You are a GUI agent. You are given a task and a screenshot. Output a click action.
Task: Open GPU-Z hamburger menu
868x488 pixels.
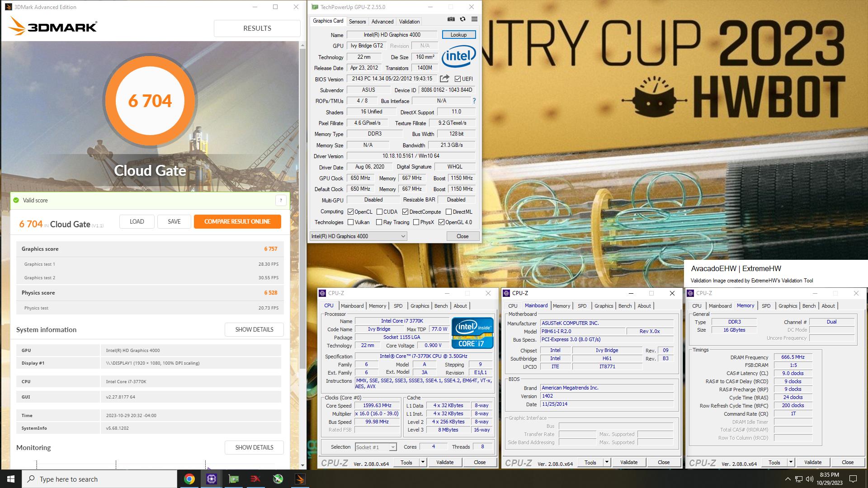click(x=474, y=19)
